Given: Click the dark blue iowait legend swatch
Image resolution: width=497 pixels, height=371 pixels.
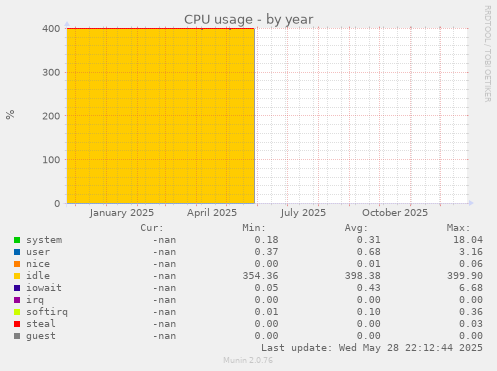Looking at the screenshot, I should click(x=17, y=288).
